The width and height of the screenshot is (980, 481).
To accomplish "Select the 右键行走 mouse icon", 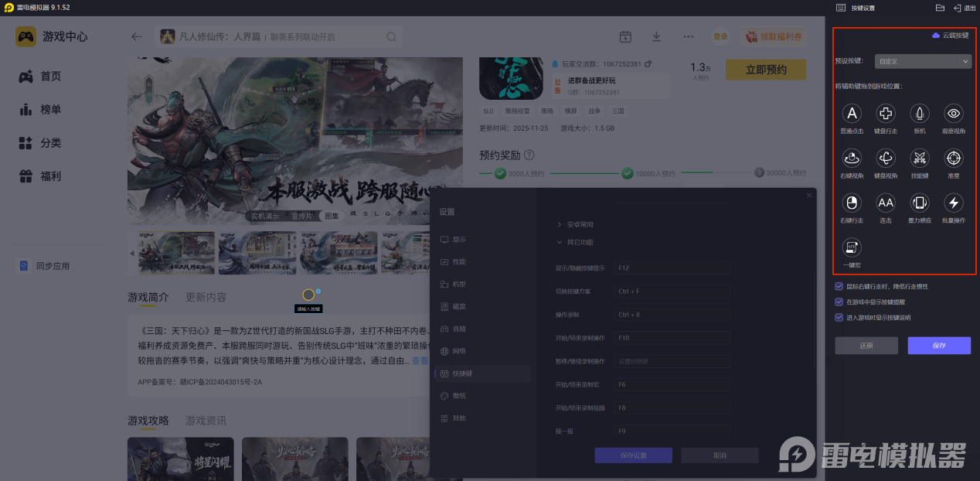I will (x=852, y=203).
